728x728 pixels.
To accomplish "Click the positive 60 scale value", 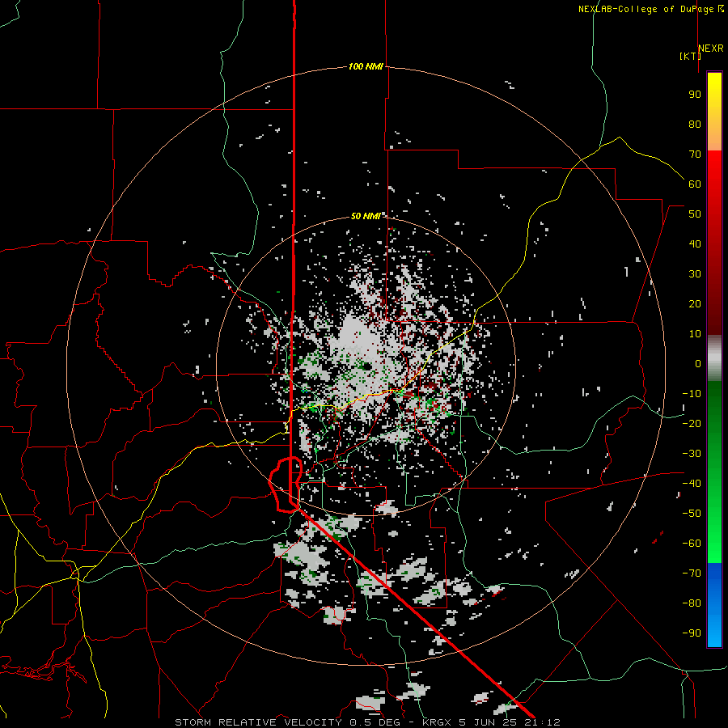I will click(695, 184).
